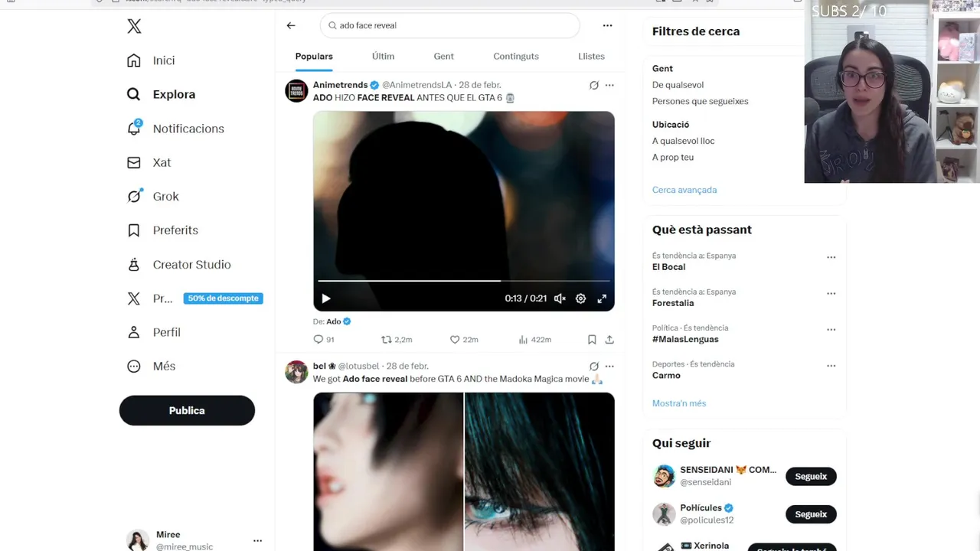
Task: Go to Inici home page
Action: (152, 60)
